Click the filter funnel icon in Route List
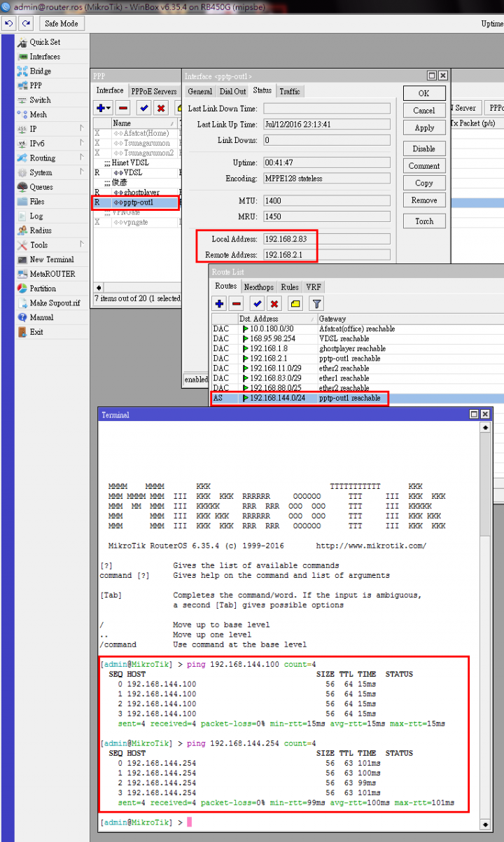 tap(316, 303)
